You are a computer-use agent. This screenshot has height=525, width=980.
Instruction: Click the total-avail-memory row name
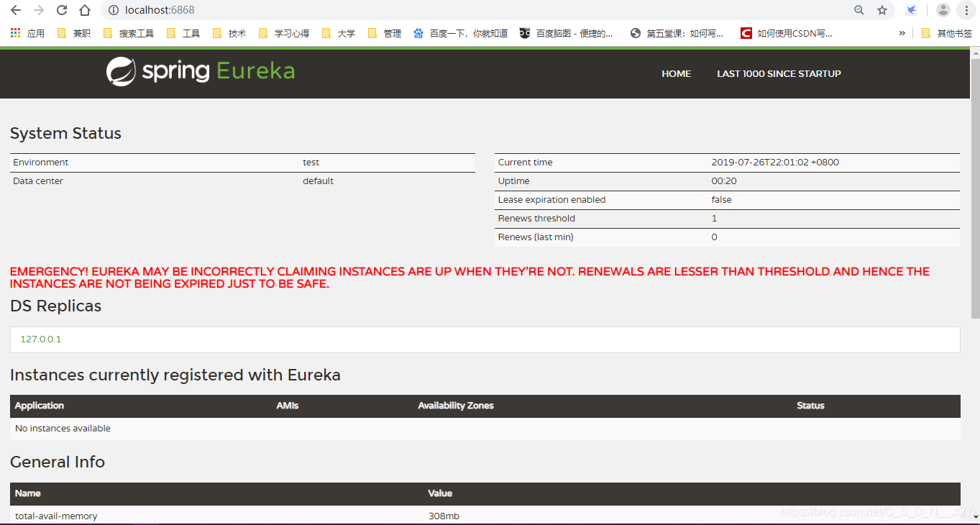pyautogui.click(x=56, y=516)
